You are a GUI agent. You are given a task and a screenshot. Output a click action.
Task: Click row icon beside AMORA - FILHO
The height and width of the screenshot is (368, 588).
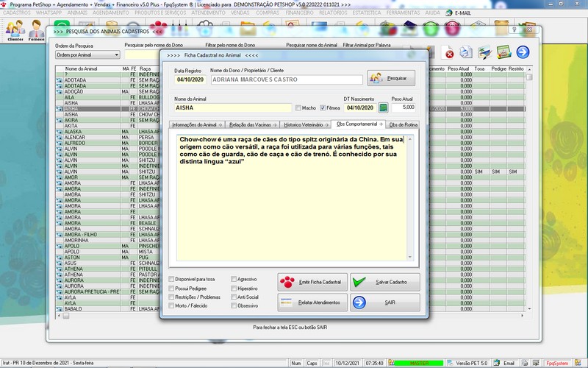(60, 235)
